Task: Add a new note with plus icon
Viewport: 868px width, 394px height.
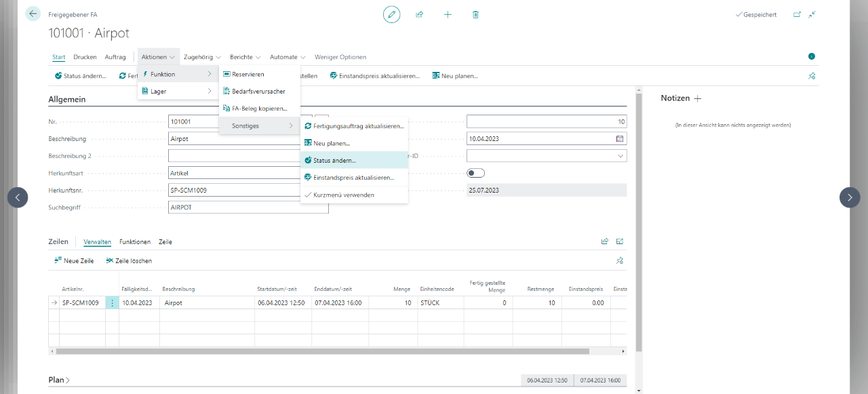Action: tap(698, 98)
